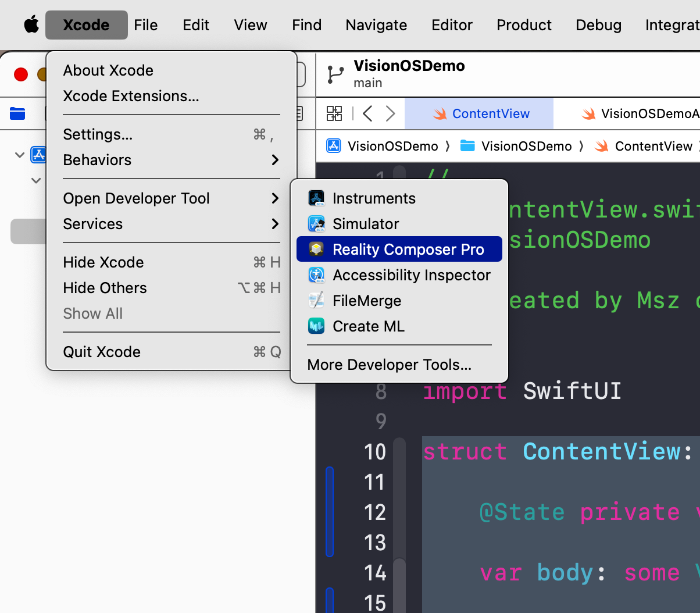Go back in editor history
700x613 pixels.
pos(367,113)
